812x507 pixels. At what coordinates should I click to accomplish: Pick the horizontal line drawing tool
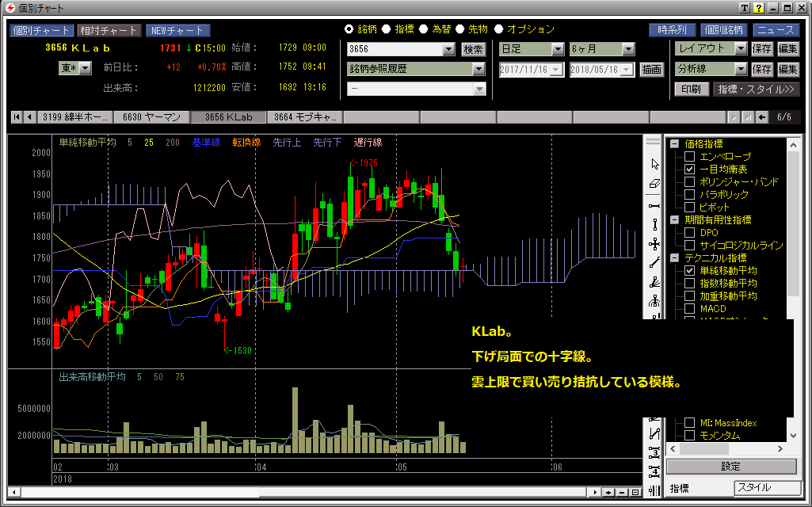click(x=654, y=205)
